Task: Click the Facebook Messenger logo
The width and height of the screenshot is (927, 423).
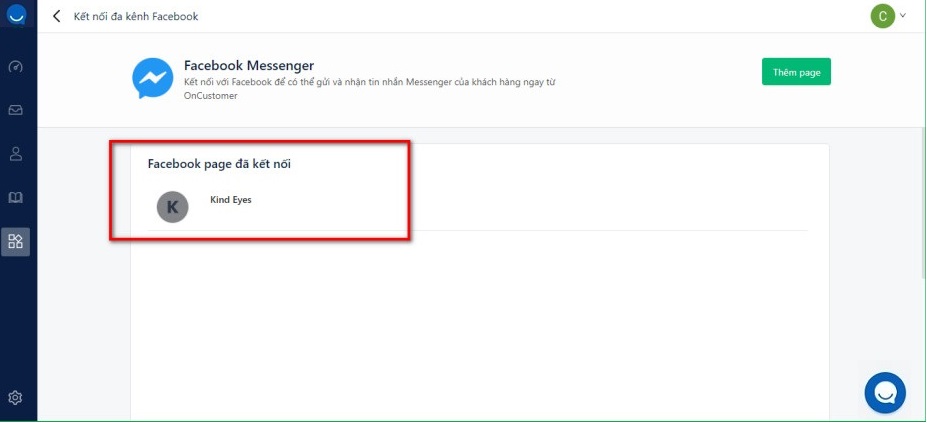Action: click(153, 78)
